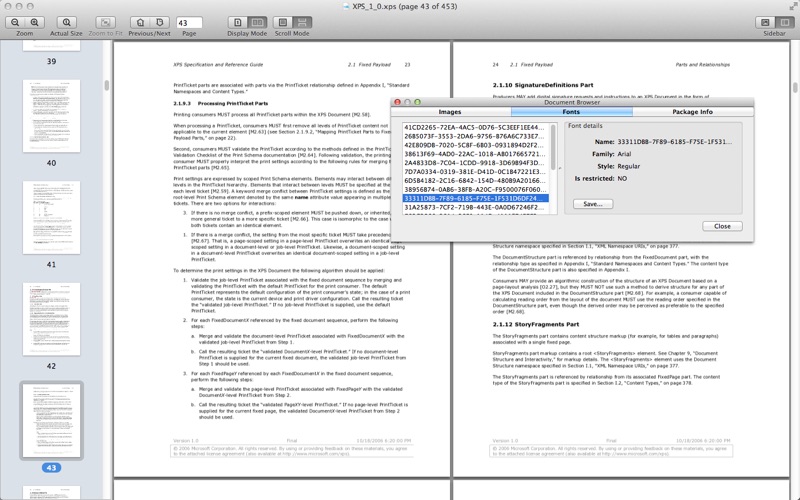Click XPS_1_0.xps document icon in title
Viewport: 800px width, 500px height.
346,7
